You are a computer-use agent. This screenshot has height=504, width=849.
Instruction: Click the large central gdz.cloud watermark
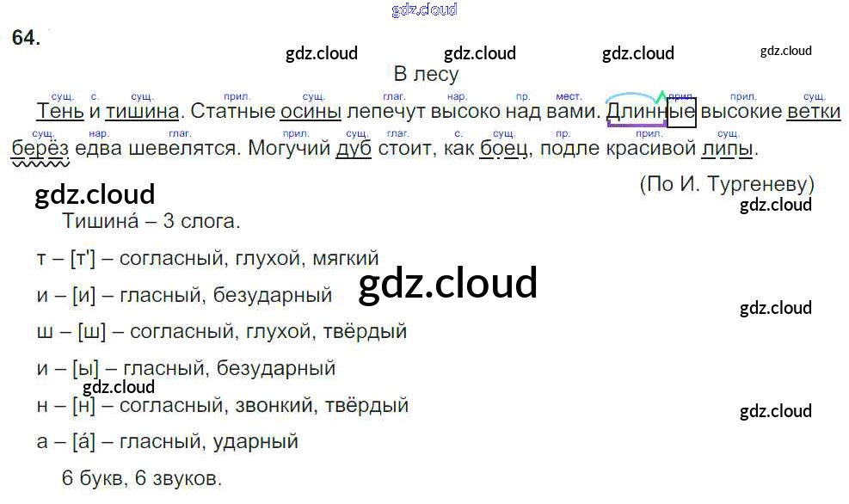tap(447, 283)
